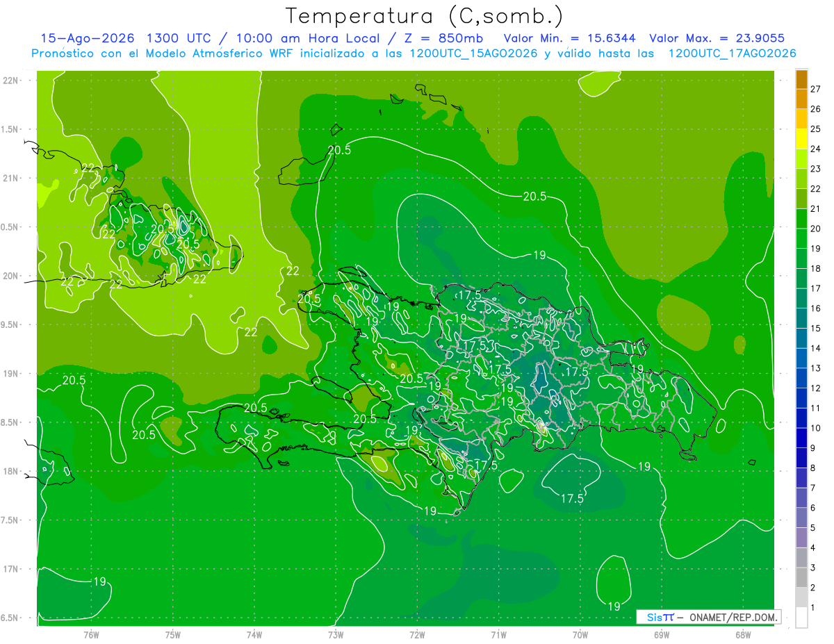
Task: Click the "20N" latitude axis label
Action: click(x=12, y=276)
